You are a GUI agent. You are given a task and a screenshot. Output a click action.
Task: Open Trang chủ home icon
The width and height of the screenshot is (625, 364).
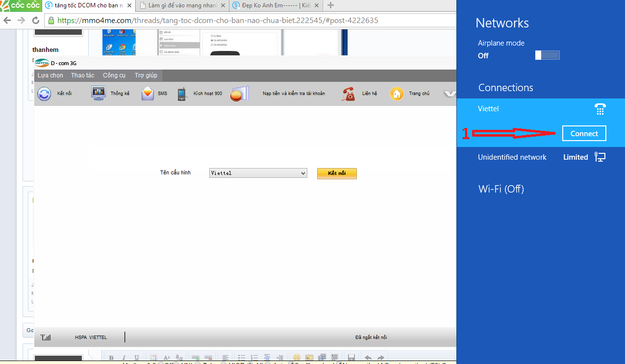397,94
